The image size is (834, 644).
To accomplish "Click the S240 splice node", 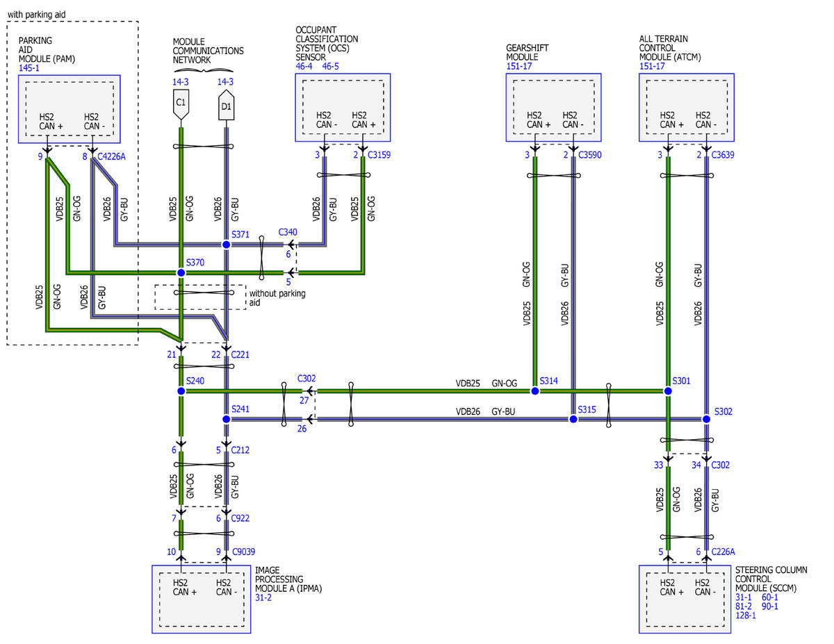I will 181,391.
